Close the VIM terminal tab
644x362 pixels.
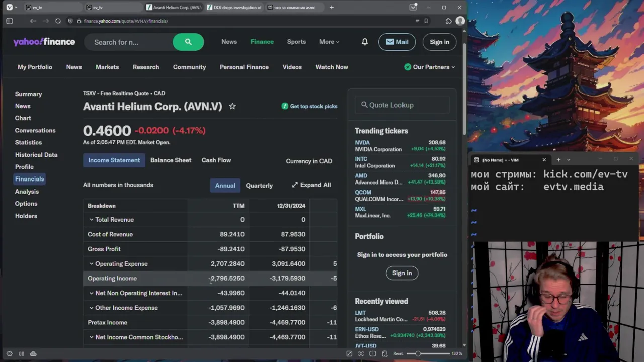544,160
